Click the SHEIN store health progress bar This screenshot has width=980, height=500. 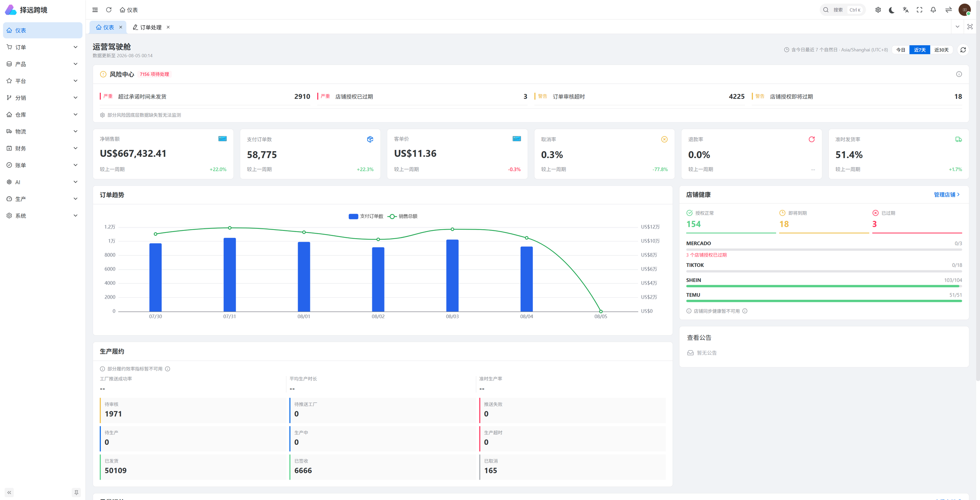pos(824,286)
